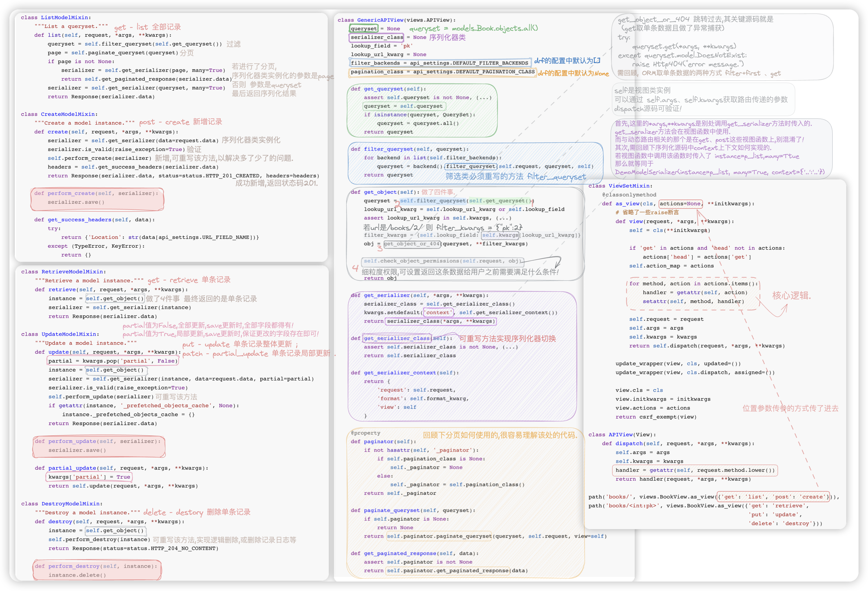The image size is (868, 591).
Task: Click the handler = getattr dispatch line box
Action: click(x=695, y=470)
